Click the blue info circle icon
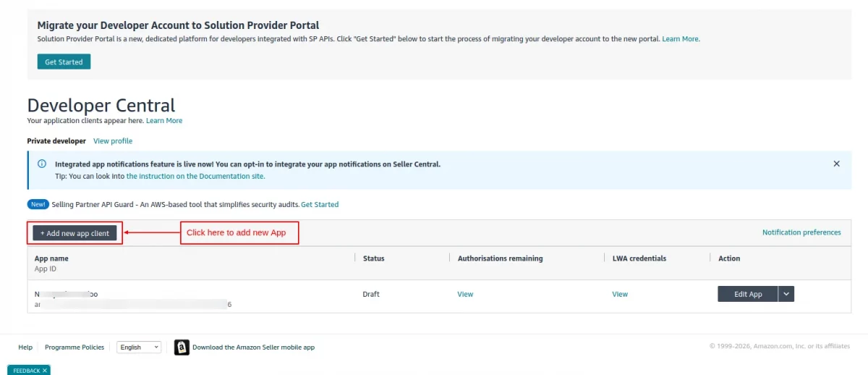 [x=42, y=164]
